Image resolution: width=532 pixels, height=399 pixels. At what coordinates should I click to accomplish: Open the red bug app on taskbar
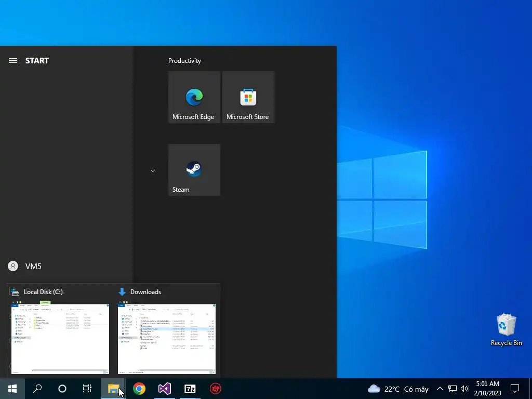[x=216, y=389]
